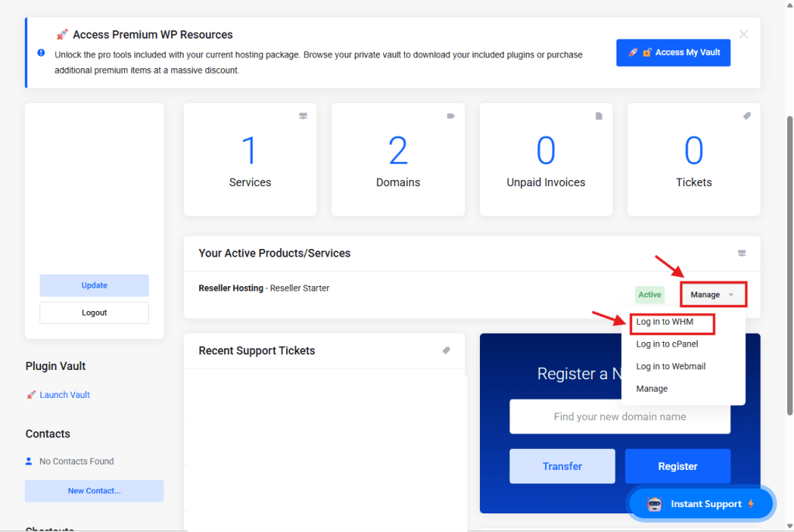
Task: Open the Services tile server icon
Action: pos(303,116)
